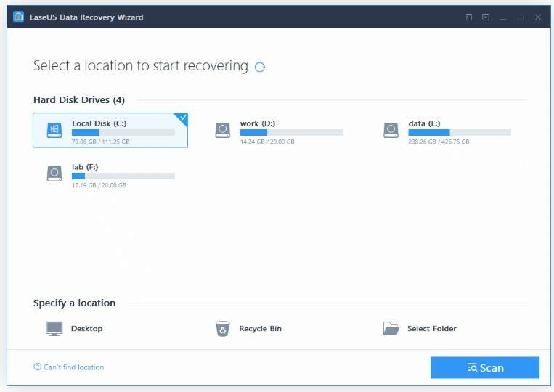Click the Local Disk (C:) Windows drive icon

point(54,130)
